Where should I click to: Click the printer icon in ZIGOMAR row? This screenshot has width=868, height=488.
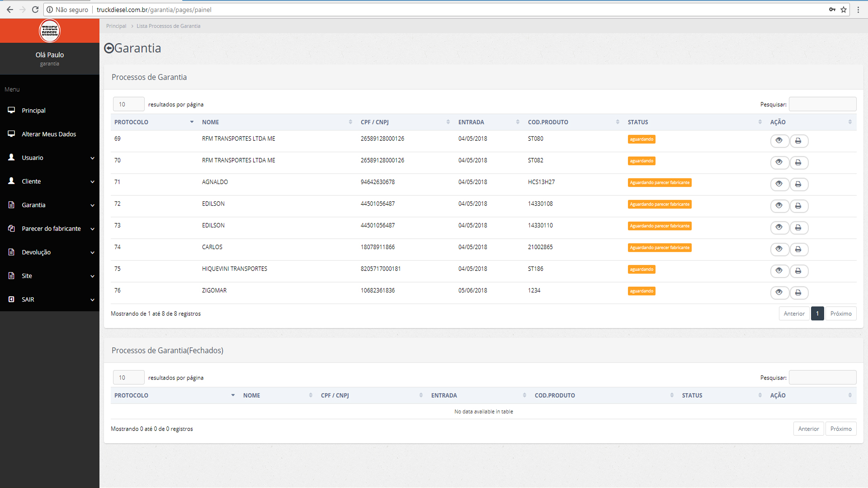coord(798,293)
